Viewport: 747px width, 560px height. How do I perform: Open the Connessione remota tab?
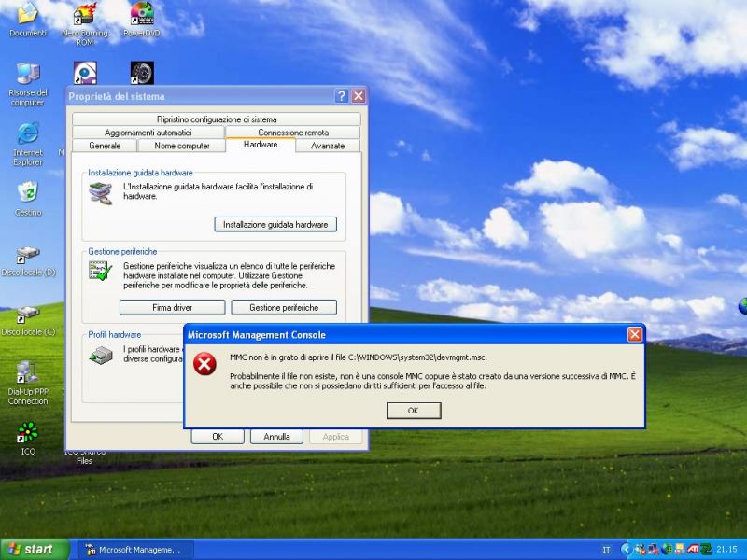293,133
